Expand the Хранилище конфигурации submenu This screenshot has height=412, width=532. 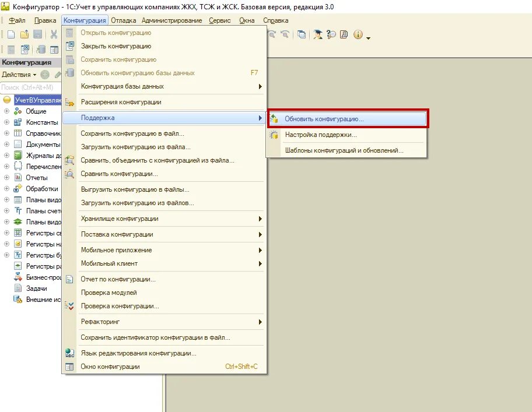[x=164, y=219]
